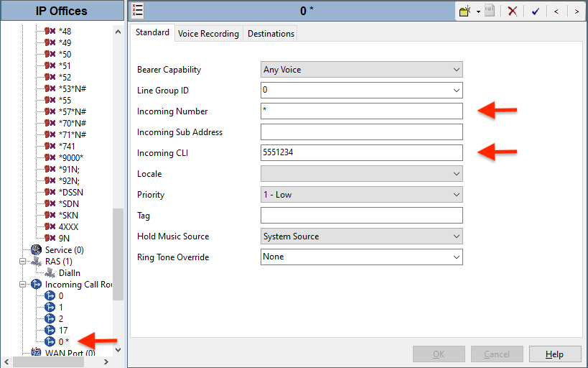Image resolution: width=588 pixels, height=368 pixels.
Task: Select short code *92N; in tree
Action: pyautogui.click(x=70, y=180)
